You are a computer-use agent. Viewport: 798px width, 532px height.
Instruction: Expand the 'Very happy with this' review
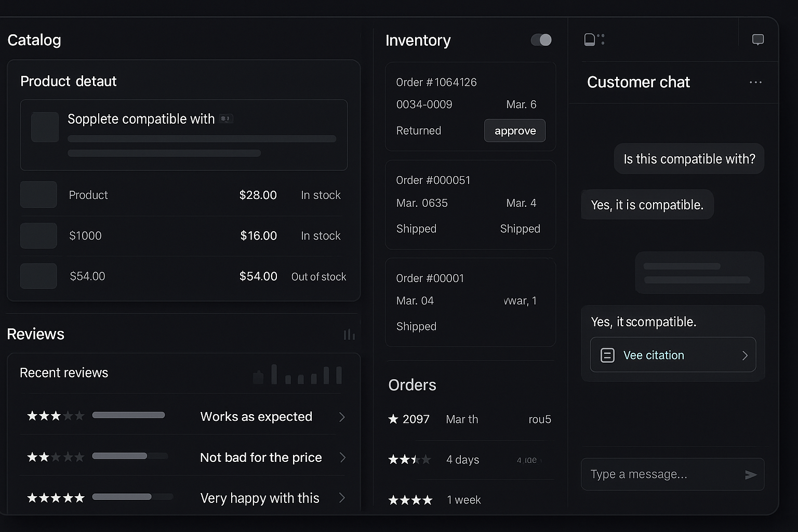click(x=342, y=498)
